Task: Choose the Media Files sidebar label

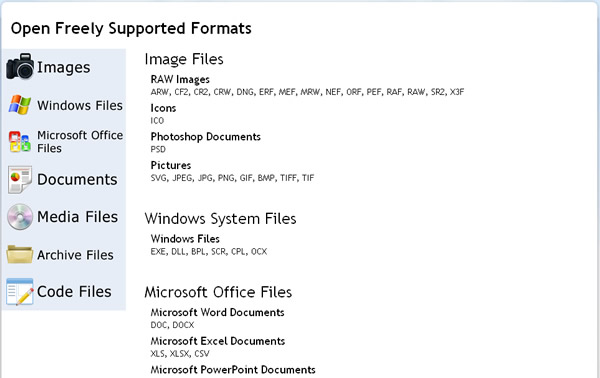Action: click(x=77, y=217)
